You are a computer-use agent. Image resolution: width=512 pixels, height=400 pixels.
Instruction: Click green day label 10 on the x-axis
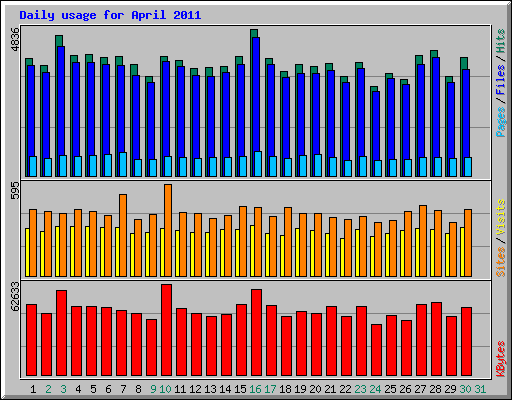pos(165,389)
